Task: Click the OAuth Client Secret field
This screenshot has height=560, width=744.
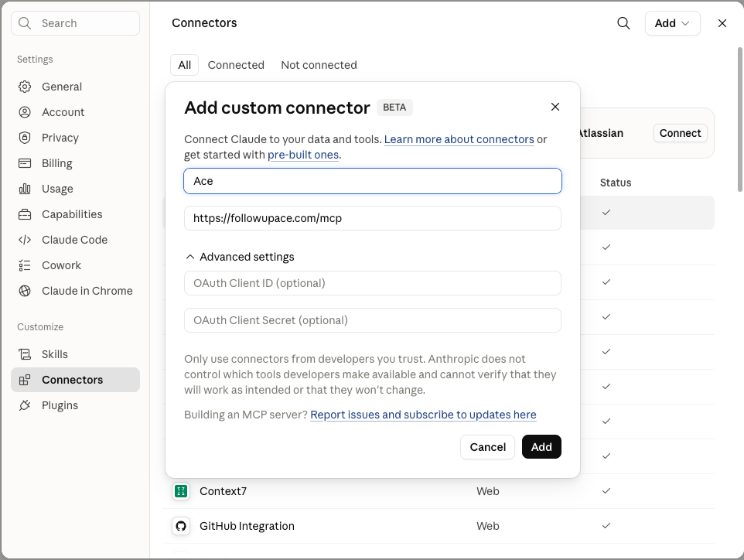Action: pos(373,320)
